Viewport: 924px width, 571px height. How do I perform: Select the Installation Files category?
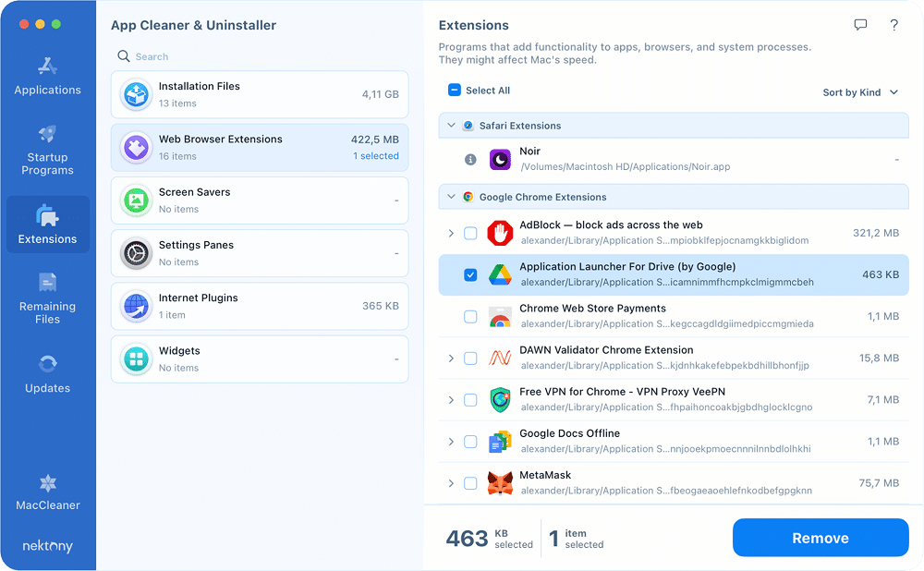[260, 94]
